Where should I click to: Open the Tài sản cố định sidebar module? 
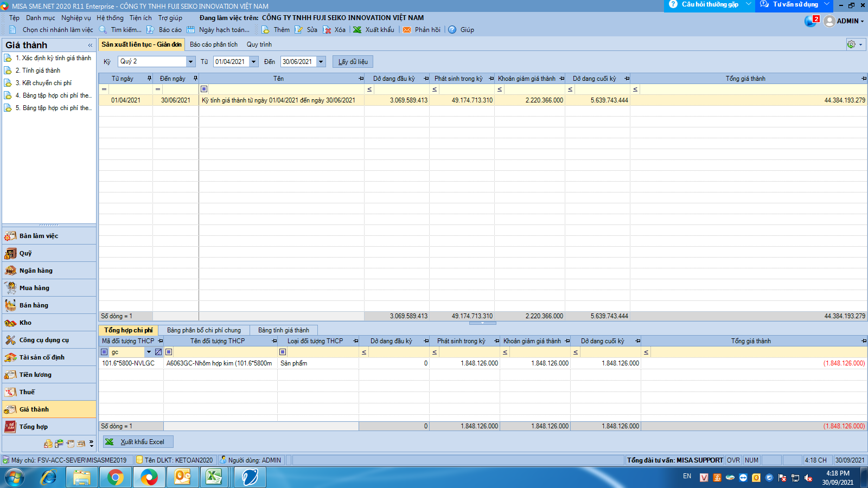pos(49,357)
